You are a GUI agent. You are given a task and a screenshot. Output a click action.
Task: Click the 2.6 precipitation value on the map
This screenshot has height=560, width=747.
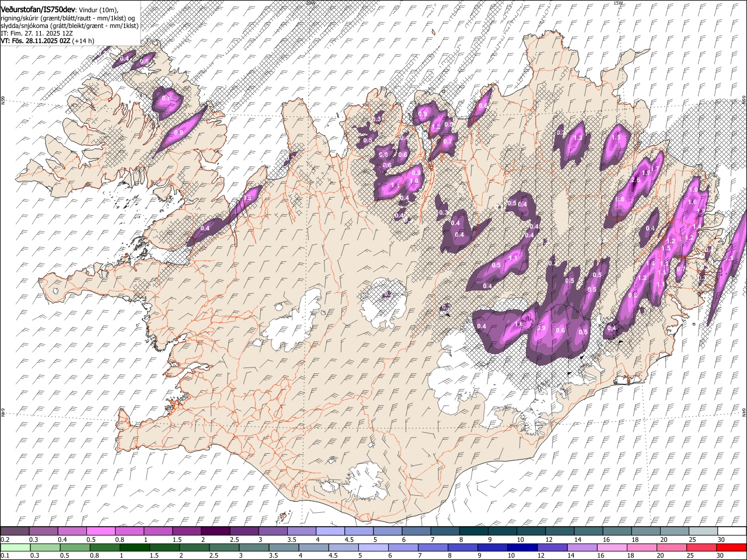pos(636,180)
